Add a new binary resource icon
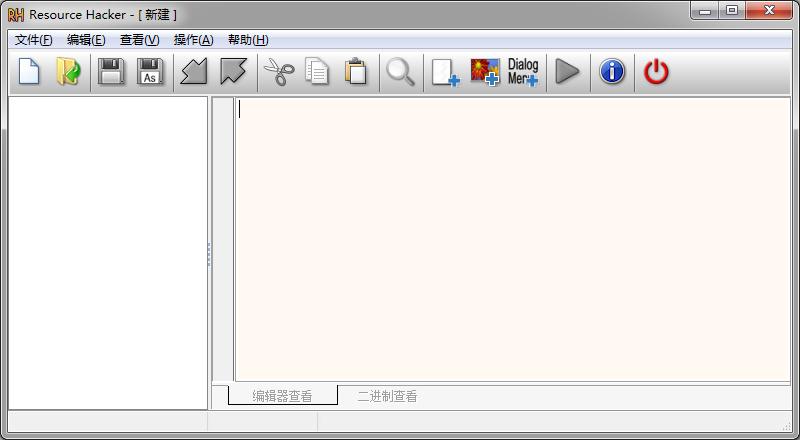800x440 pixels. [445, 72]
